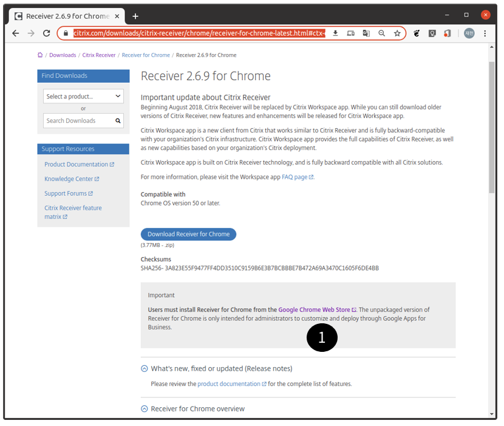Go forward in browser history
This screenshot has width=504, height=426.
(31, 33)
